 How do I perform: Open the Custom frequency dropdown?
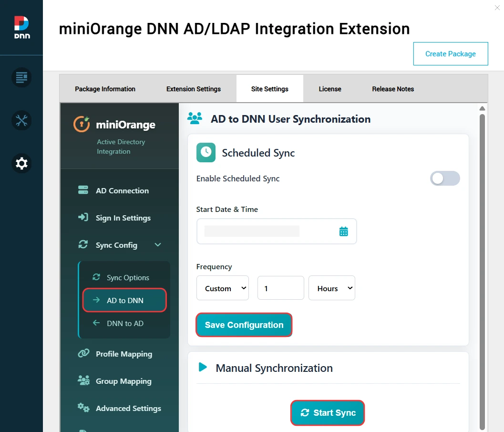[223, 288]
